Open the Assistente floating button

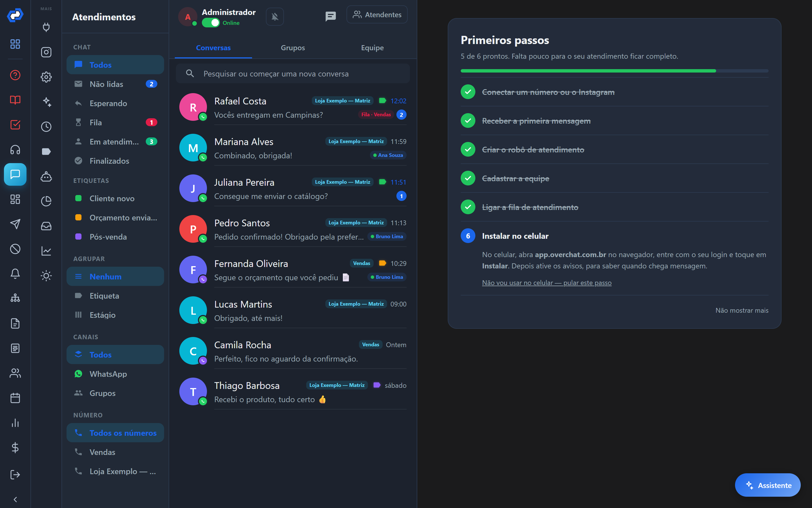pyautogui.click(x=767, y=485)
